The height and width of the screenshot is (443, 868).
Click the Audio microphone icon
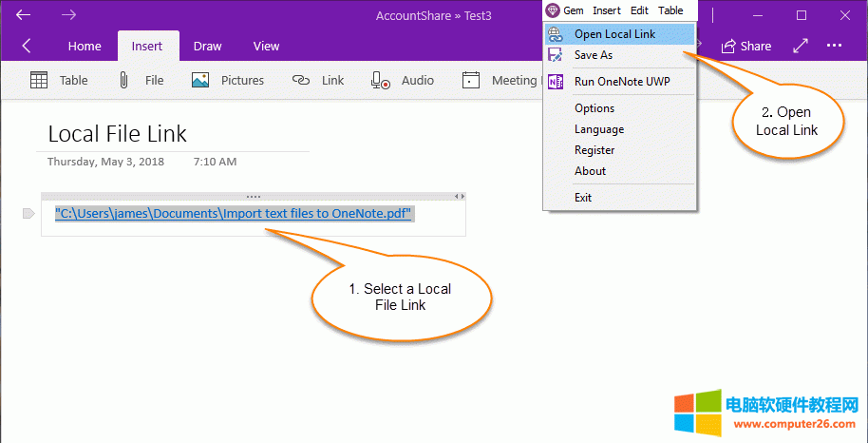tap(380, 81)
